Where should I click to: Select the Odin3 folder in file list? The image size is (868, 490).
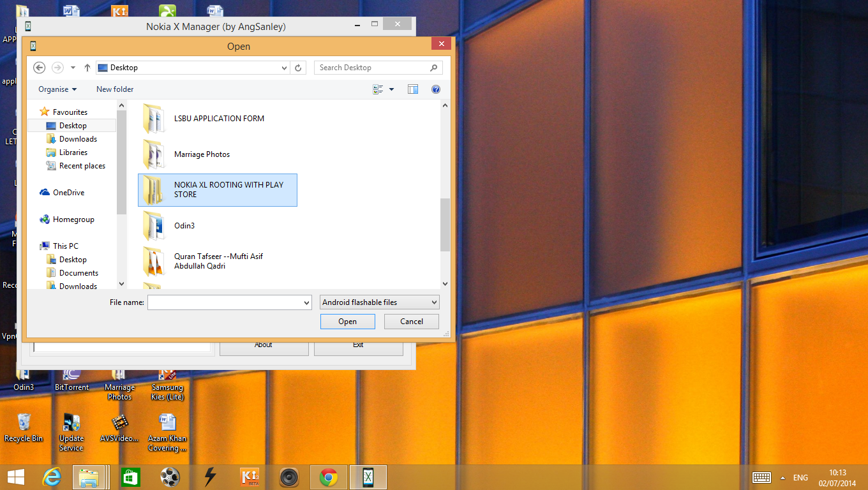pyautogui.click(x=218, y=226)
